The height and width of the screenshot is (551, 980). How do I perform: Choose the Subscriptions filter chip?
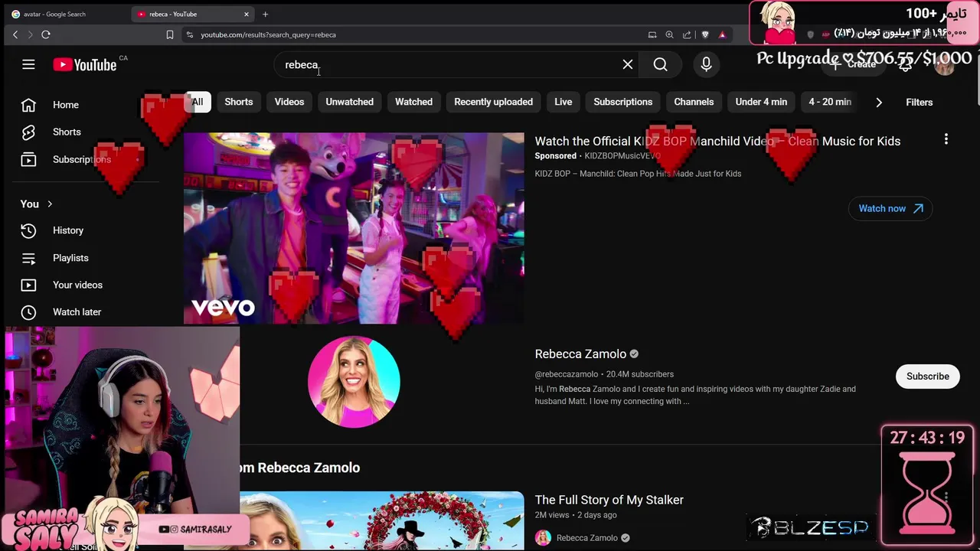coord(623,102)
